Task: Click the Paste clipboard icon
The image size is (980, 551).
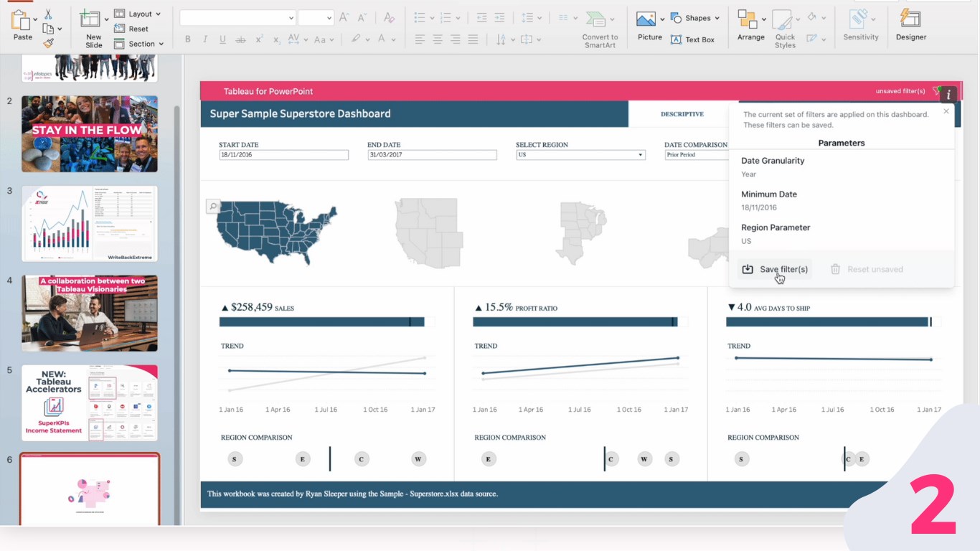Action: tap(22, 19)
